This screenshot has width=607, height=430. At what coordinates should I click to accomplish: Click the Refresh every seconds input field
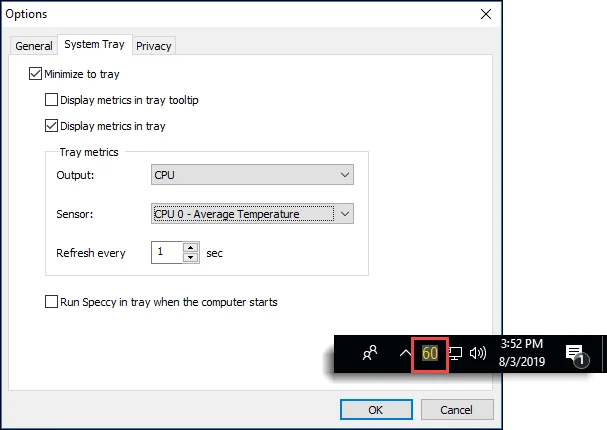(167, 252)
